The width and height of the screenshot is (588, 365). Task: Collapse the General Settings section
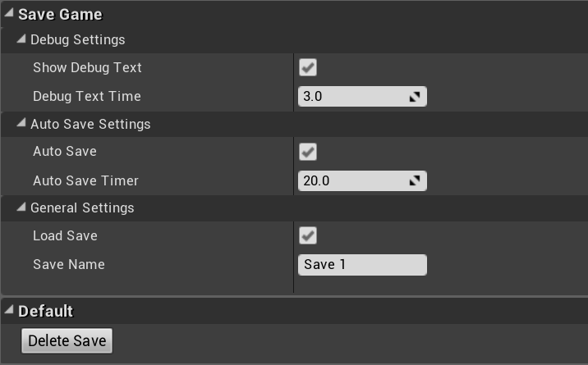pos(21,208)
